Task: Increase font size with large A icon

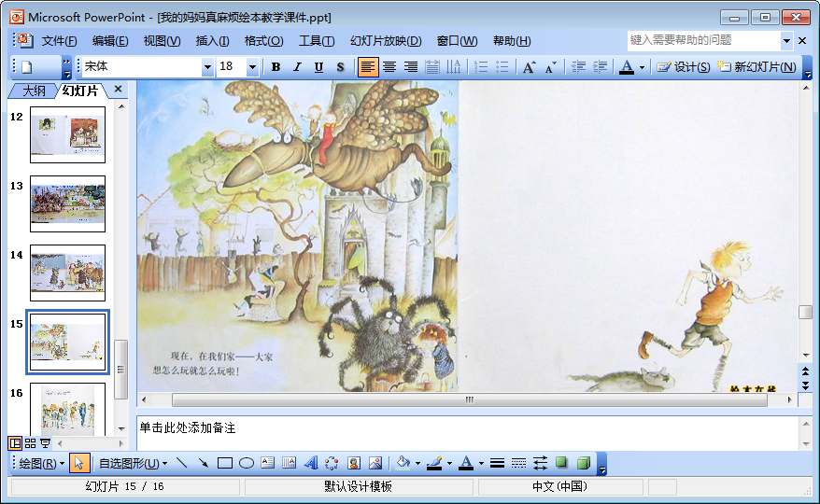Action: click(529, 67)
